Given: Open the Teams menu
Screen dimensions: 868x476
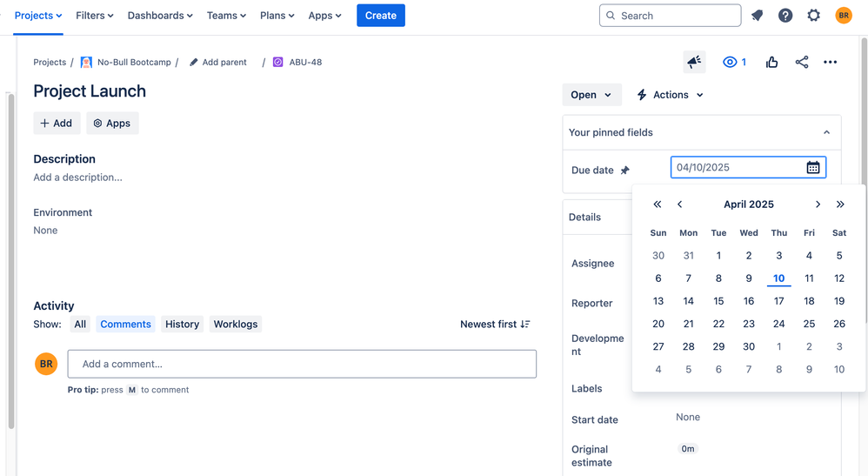Looking at the screenshot, I should (x=226, y=16).
